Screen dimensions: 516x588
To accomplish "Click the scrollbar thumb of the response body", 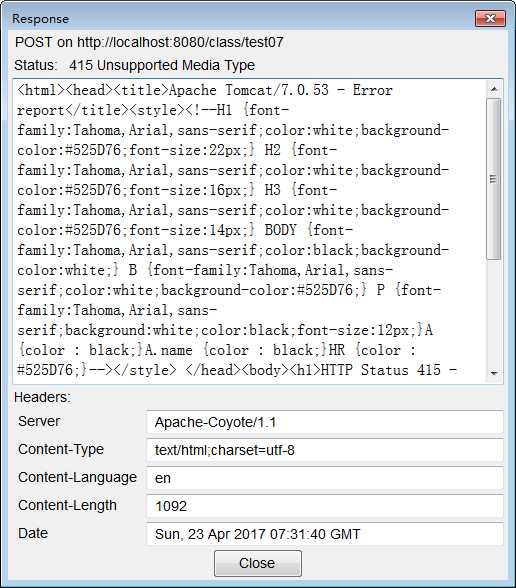I will tap(494, 179).
